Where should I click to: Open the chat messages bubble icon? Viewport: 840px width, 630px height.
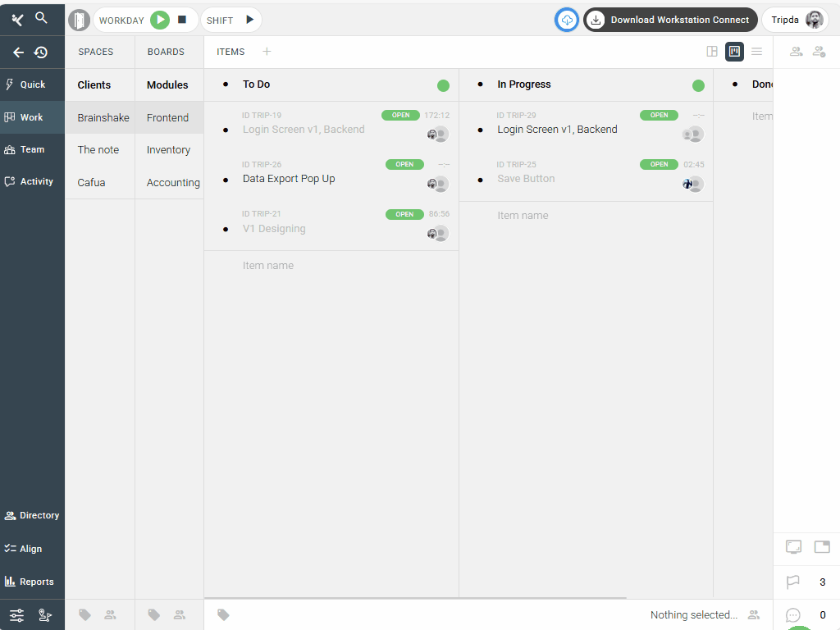793,615
